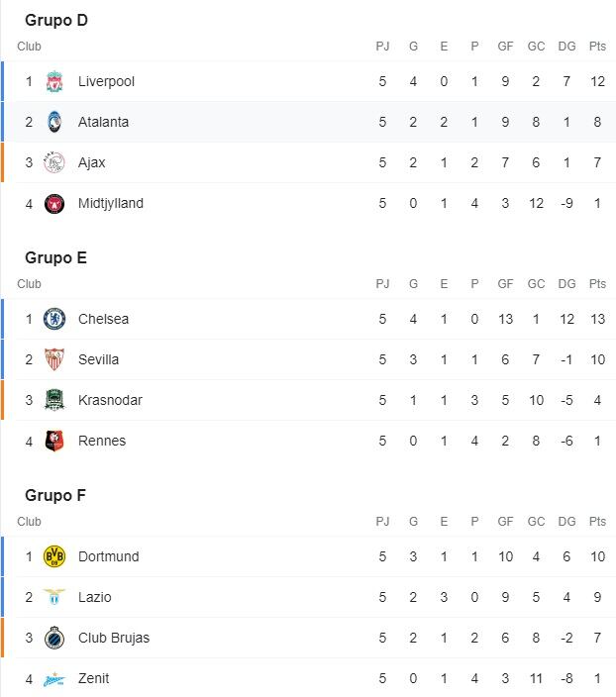Click the Liverpool club crest
The height and width of the screenshot is (697, 616).
pos(54,81)
